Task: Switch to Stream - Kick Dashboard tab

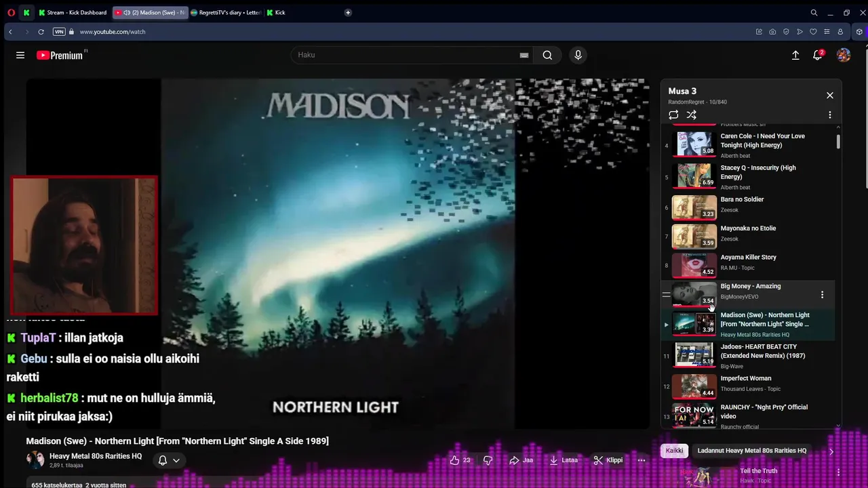Action: 73,12
